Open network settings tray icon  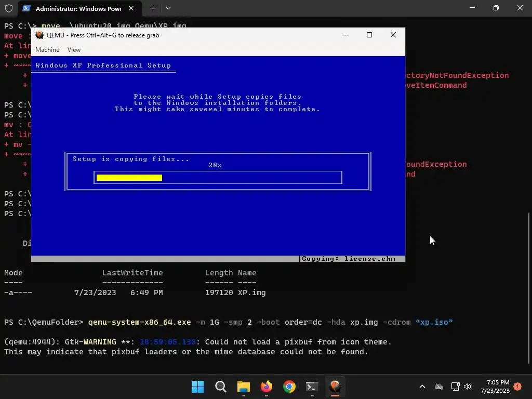point(455,387)
